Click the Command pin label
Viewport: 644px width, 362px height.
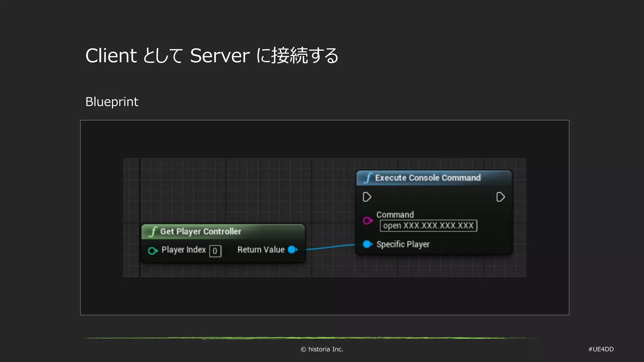coord(395,215)
